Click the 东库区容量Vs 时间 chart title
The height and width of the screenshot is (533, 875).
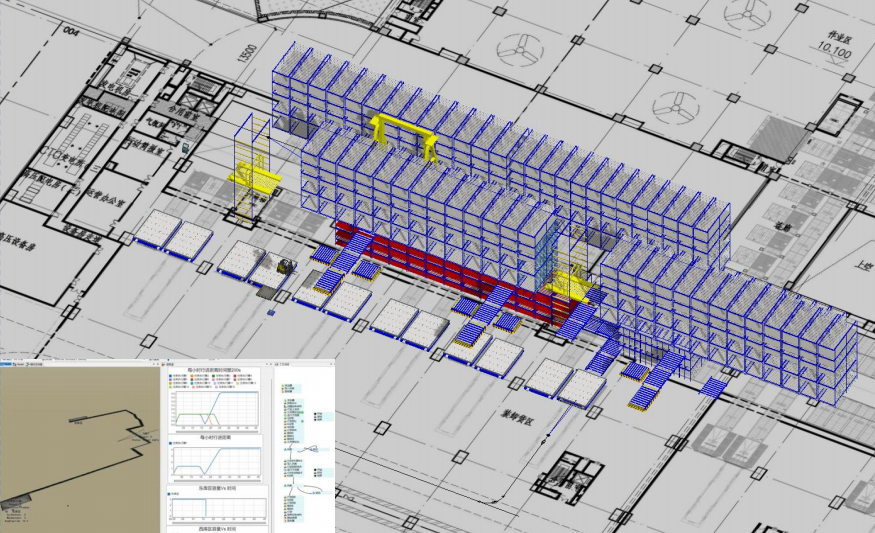217,487
